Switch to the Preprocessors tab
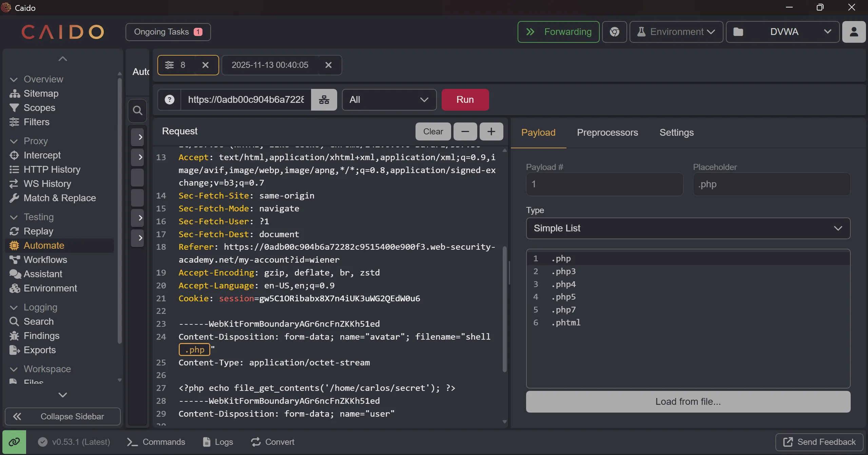This screenshot has height=455, width=868. tap(607, 132)
